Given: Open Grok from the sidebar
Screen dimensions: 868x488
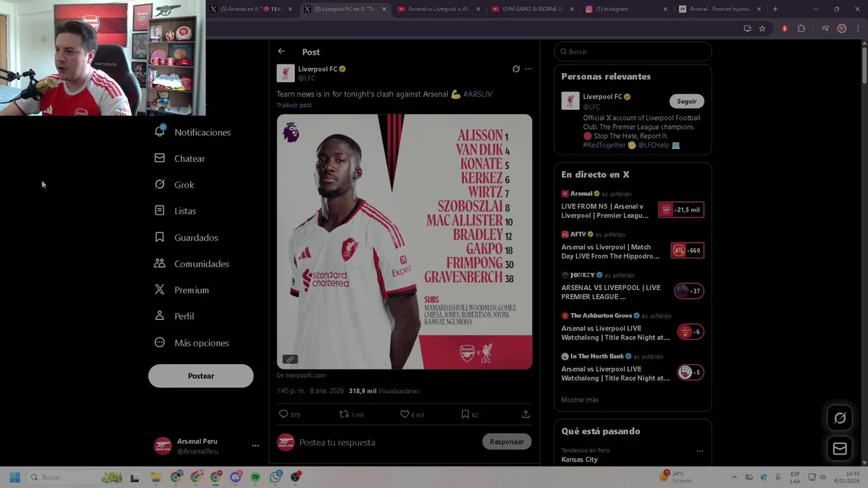Looking at the screenshot, I should (x=174, y=184).
